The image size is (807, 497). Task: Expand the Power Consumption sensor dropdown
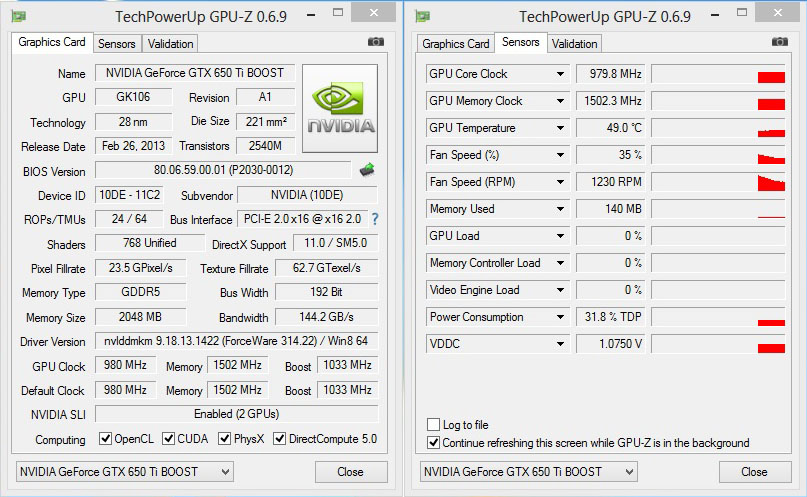point(561,317)
